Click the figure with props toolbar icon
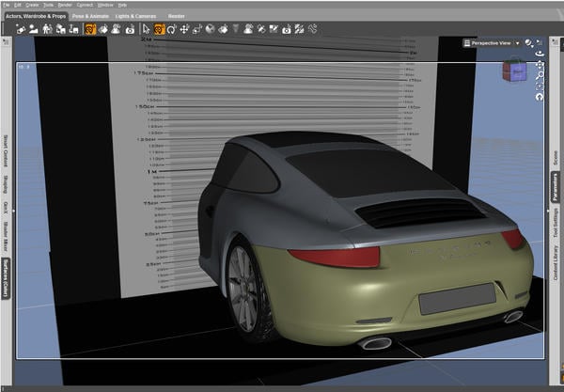This screenshot has width=564, height=392. point(60,29)
